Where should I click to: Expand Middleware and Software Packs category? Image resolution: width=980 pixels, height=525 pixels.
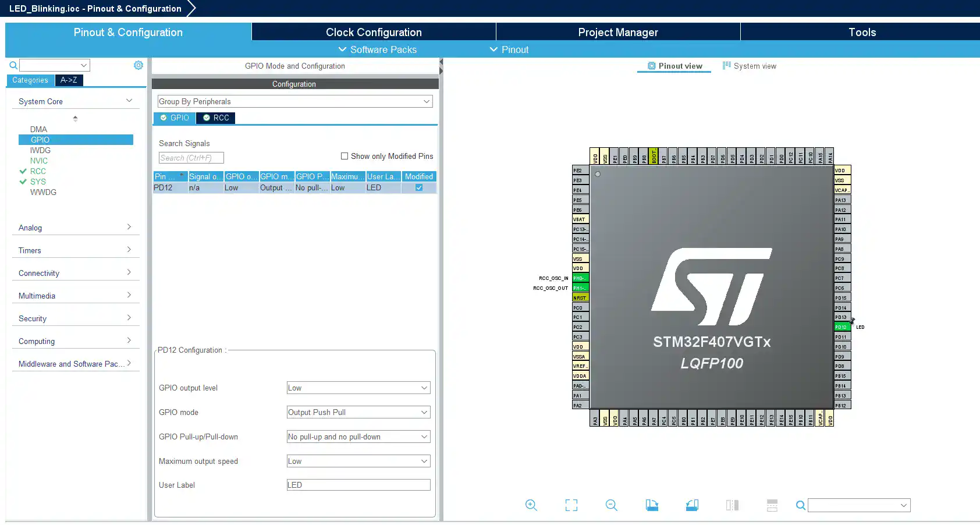coord(76,364)
